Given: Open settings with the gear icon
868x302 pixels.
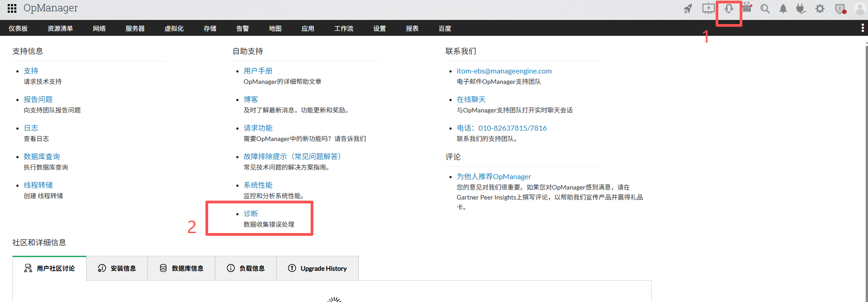Looking at the screenshot, I should [820, 9].
